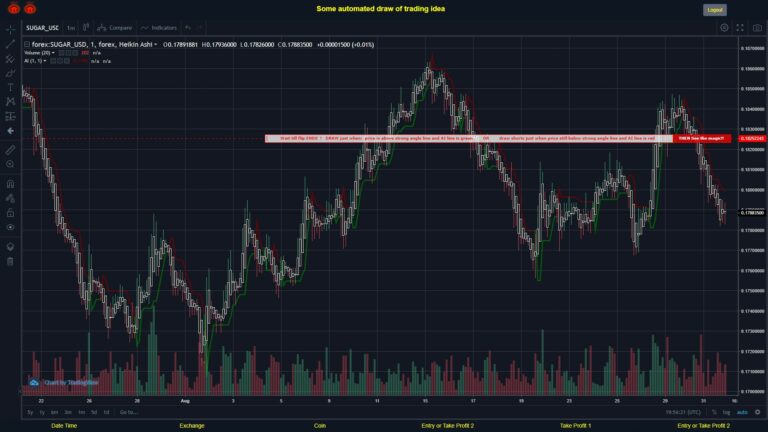Activate the zoom in tool
This screenshot has width=768, height=432.
coord(10,164)
